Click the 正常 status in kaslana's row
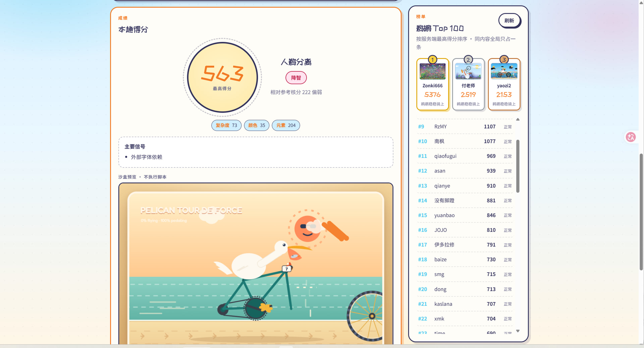The width and height of the screenshot is (644, 348). [x=508, y=304]
